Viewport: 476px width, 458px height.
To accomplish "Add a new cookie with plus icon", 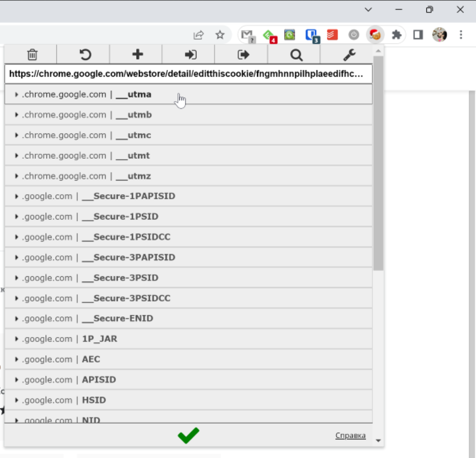I will tap(137, 54).
